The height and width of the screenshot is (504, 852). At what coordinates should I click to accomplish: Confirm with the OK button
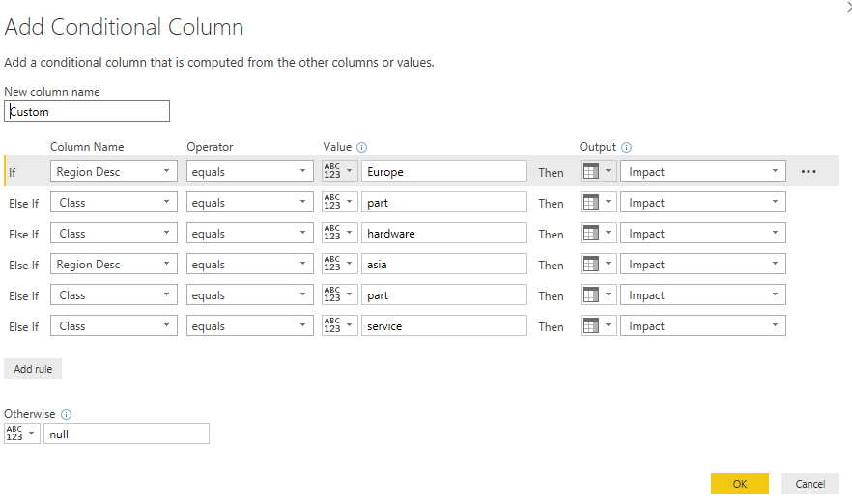click(x=740, y=484)
